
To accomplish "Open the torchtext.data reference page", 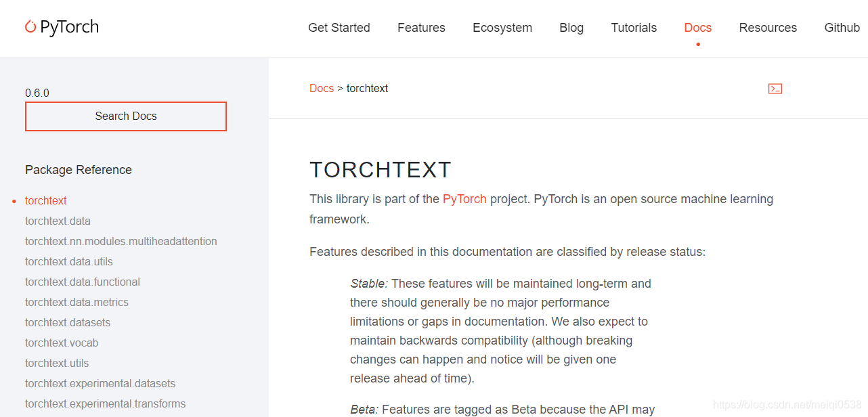I will coord(58,221).
